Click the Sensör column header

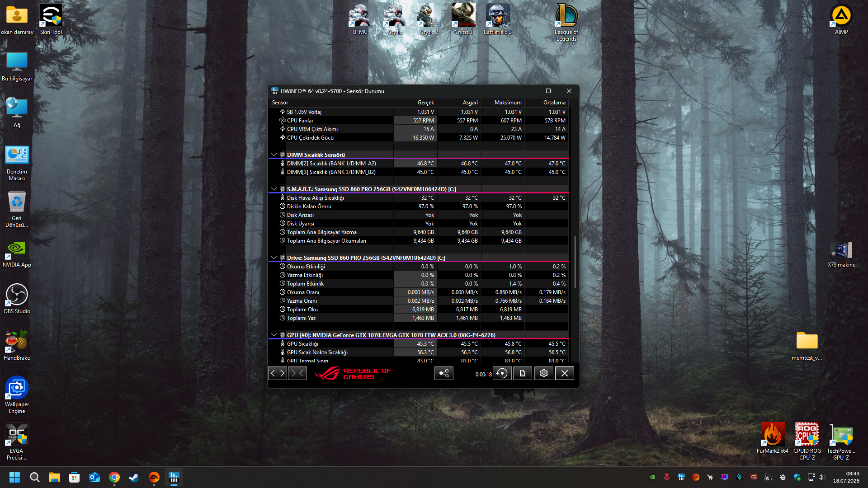[330, 103]
